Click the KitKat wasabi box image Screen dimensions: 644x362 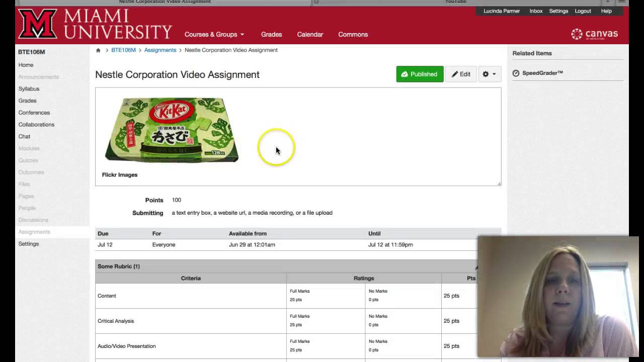172,130
